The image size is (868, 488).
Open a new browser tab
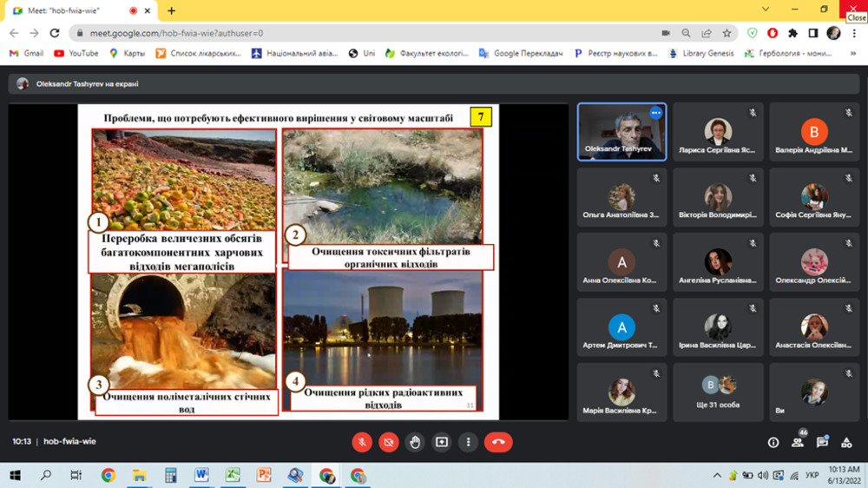[x=172, y=10]
